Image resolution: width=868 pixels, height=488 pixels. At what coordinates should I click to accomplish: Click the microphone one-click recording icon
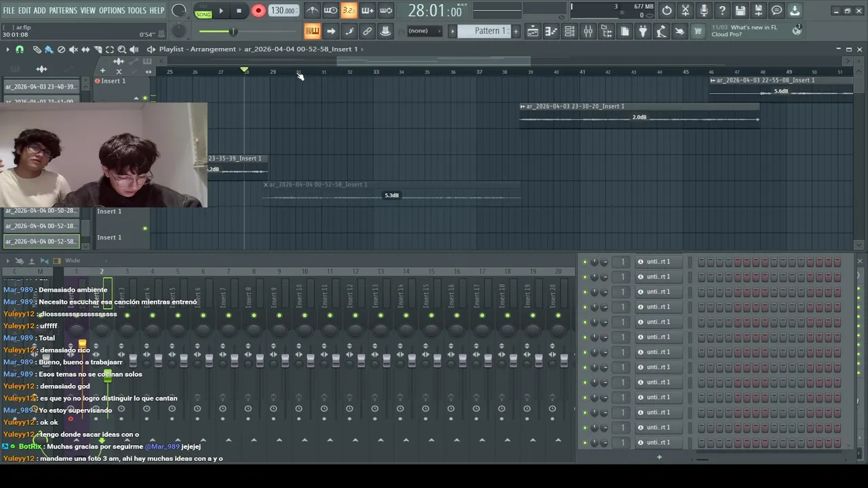pos(704,10)
